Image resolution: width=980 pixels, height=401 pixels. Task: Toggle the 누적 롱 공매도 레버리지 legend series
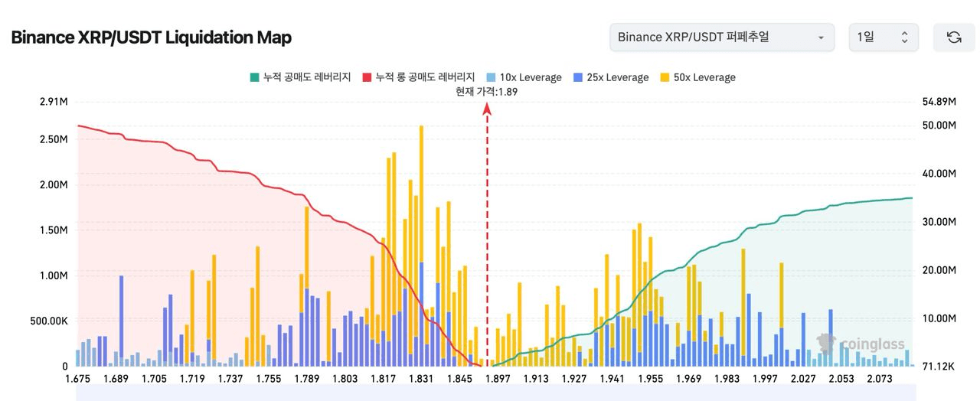click(x=420, y=77)
